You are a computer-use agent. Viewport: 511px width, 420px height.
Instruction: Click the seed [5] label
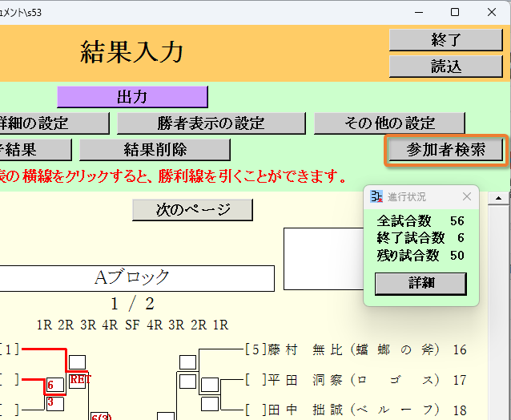tap(255, 350)
